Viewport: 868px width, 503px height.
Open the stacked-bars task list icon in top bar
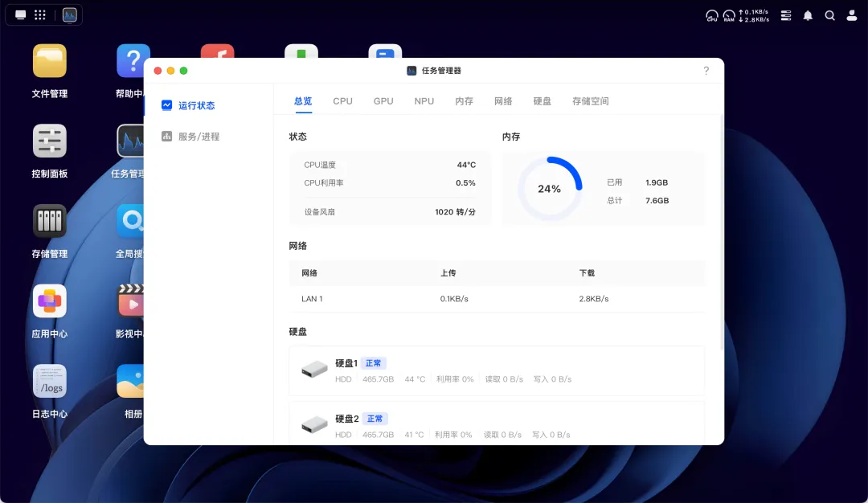[x=786, y=15]
